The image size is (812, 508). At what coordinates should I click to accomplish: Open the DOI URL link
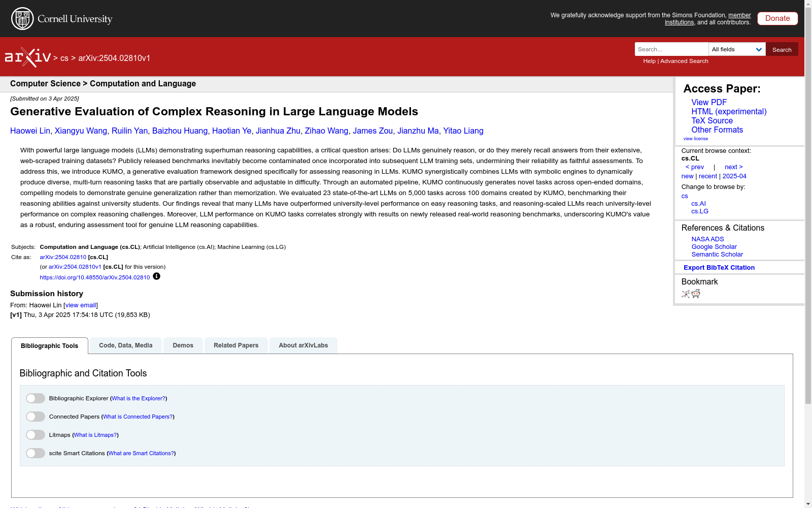[x=95, y=277]
